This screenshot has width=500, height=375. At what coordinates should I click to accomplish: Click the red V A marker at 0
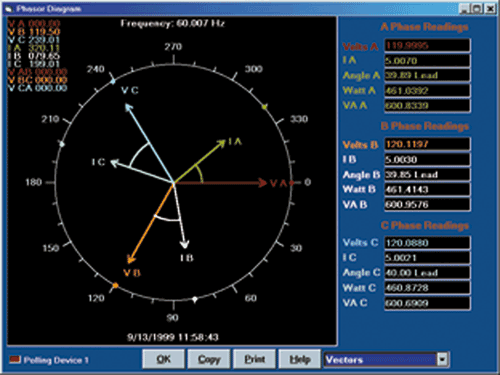click(x=292, y=183)
